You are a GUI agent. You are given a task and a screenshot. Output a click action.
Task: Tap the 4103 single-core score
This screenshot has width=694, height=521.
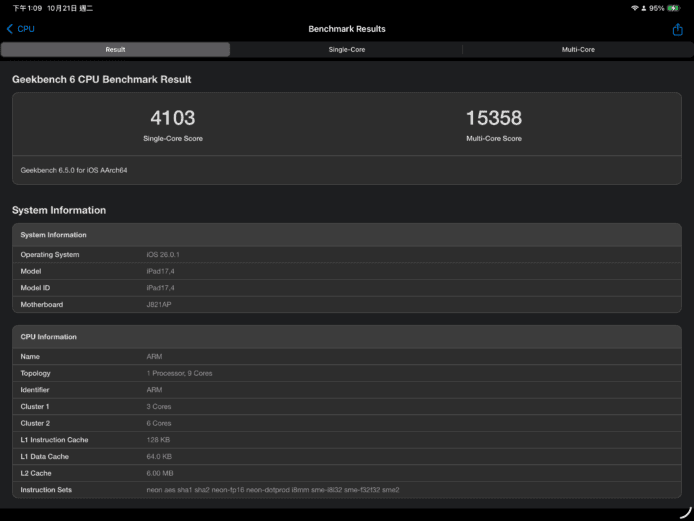[173, 118]
